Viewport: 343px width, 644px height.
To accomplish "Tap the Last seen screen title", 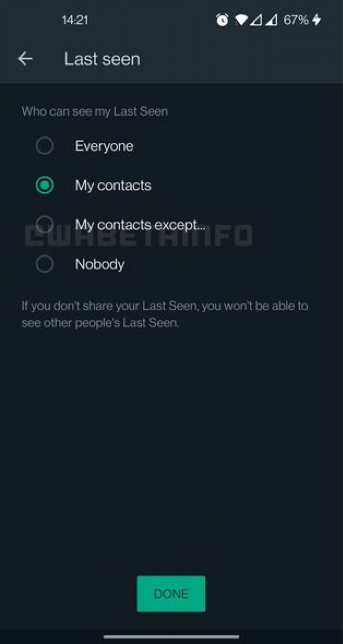I will (102, 59).
